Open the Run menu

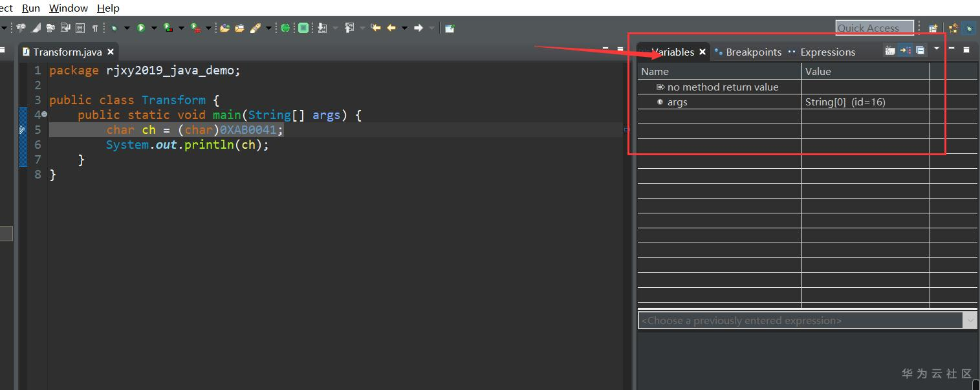30,8
